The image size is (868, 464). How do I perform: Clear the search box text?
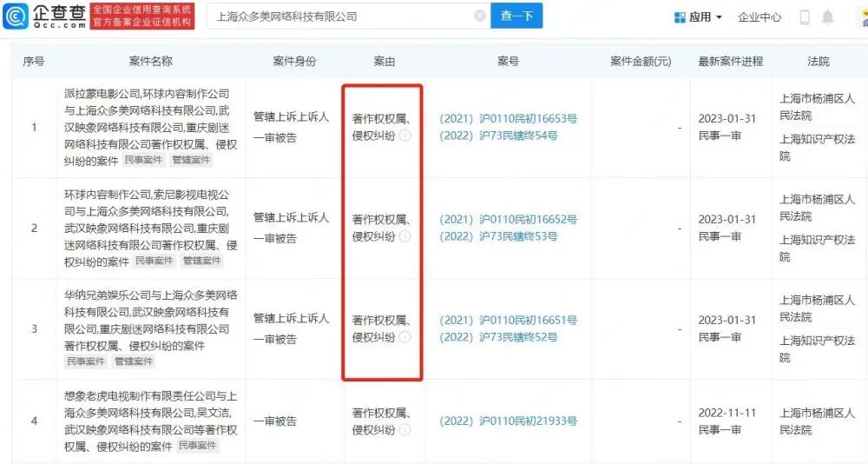480,16
